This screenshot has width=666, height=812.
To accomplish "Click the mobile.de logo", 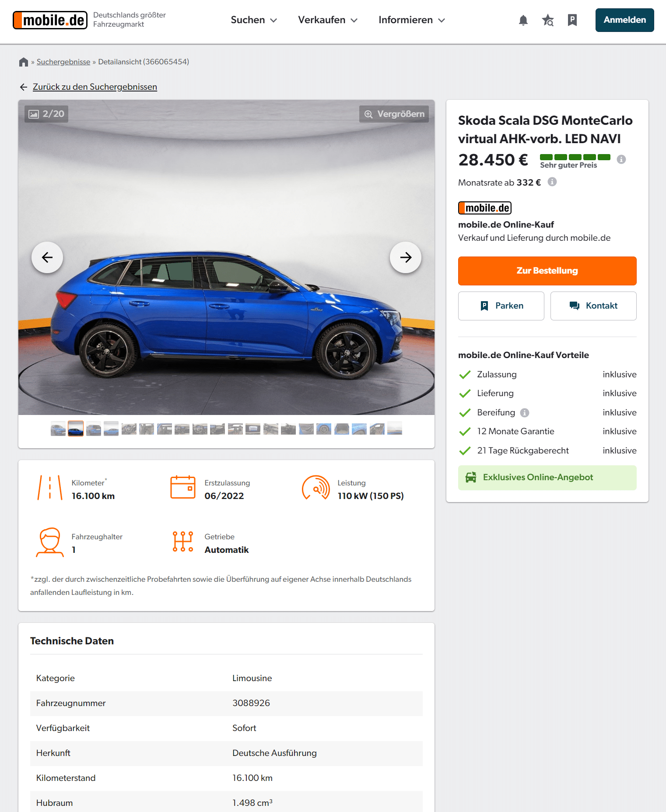I will tap(50, 20).
